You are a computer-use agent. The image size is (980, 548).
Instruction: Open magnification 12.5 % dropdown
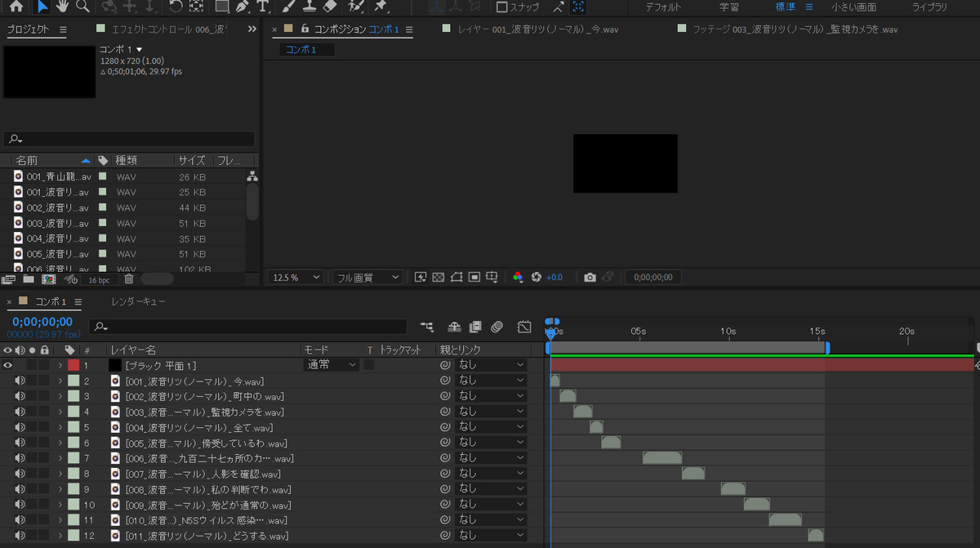[296, 278]
